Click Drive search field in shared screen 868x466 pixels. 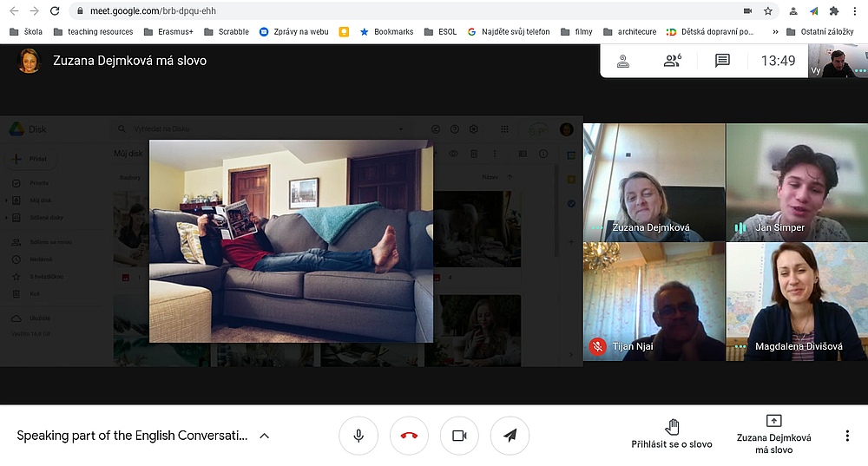pyautogui.click(x=261, y=129)
